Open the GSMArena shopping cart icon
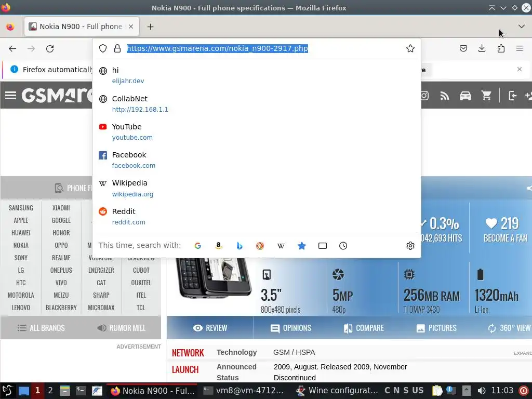This screenshot has height=399, width=532. pos(486,96)
